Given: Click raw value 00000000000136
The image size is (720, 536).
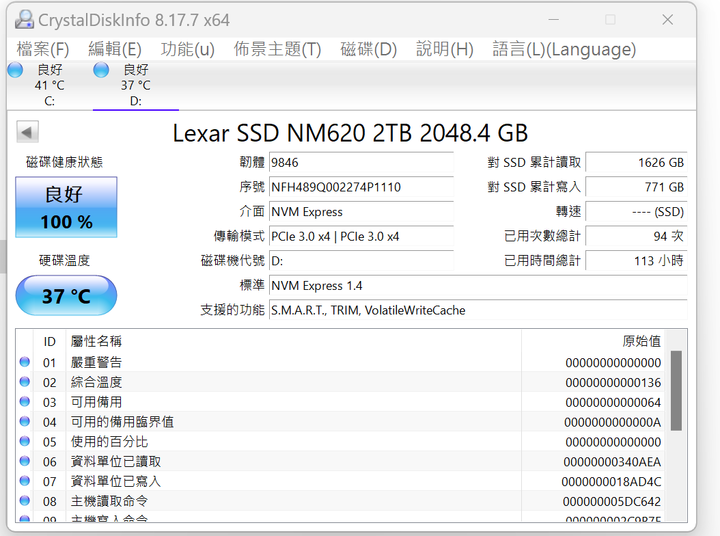Looking at the screenshot, I should coord(613,382).
